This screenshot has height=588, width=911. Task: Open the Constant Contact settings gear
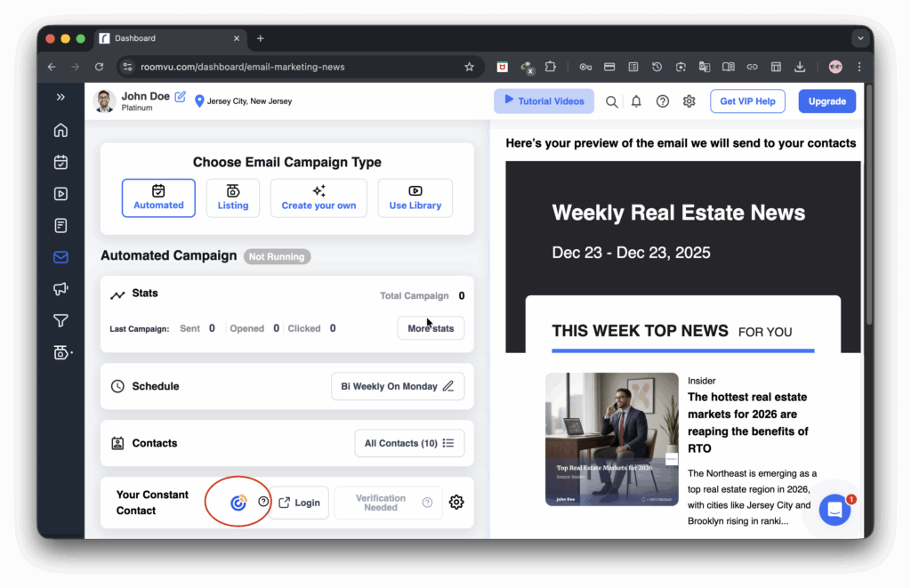tap(456, 503)
